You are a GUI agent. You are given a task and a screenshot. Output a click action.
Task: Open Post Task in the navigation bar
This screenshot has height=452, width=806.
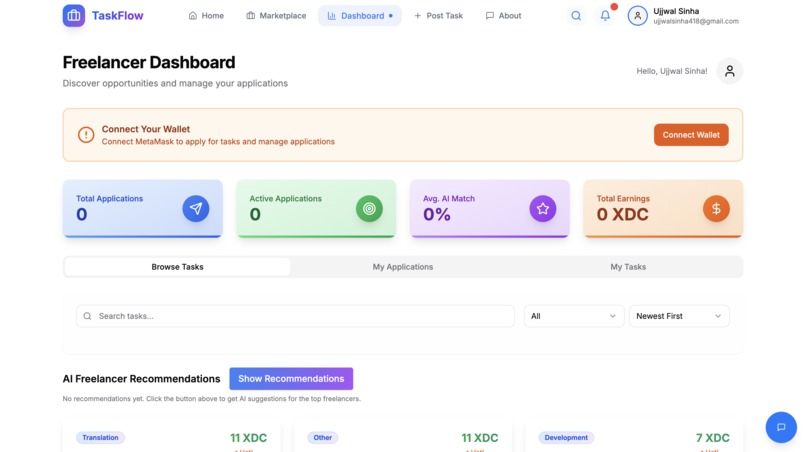[x=438, y=15]
